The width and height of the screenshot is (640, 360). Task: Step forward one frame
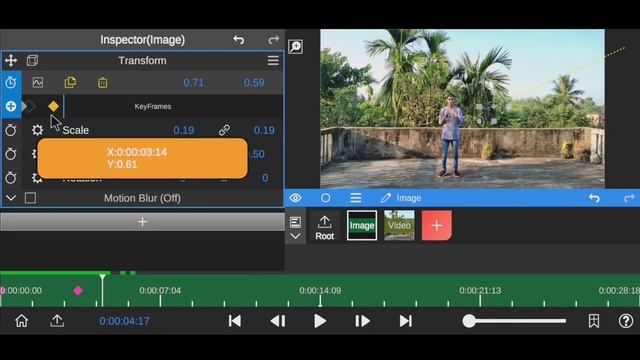(362, 321)
